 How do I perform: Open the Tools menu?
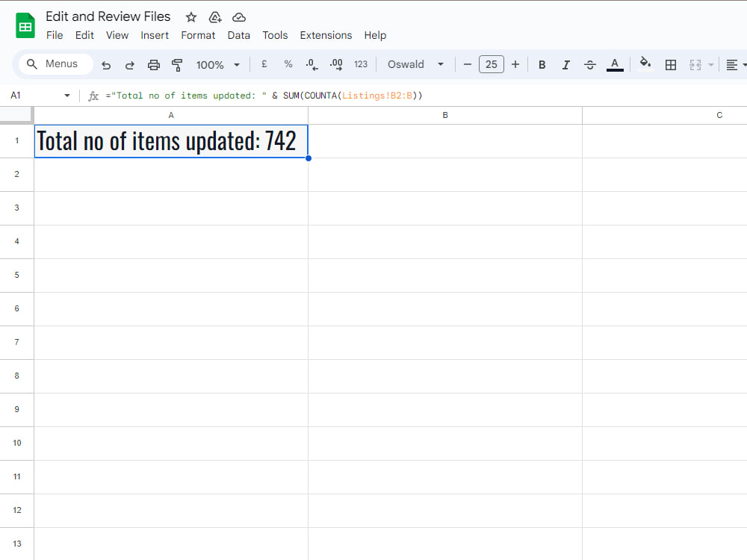click(x=275, y=35)
